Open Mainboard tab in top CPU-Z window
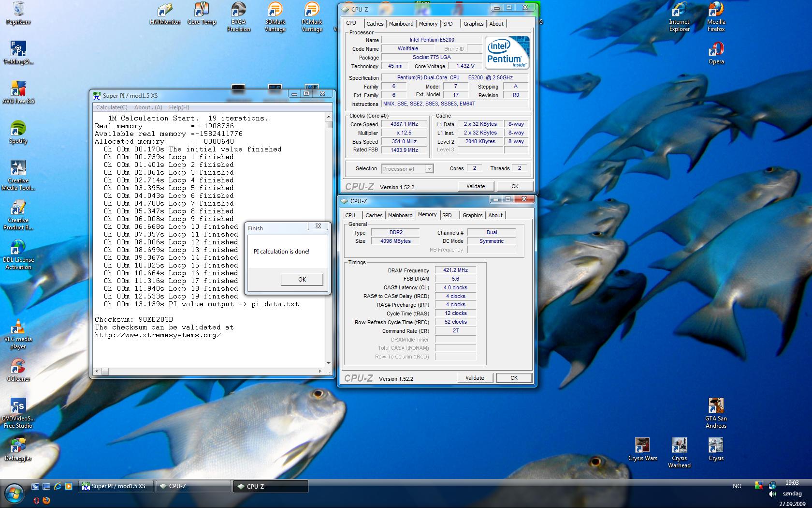812x508 pixels. 401,24
